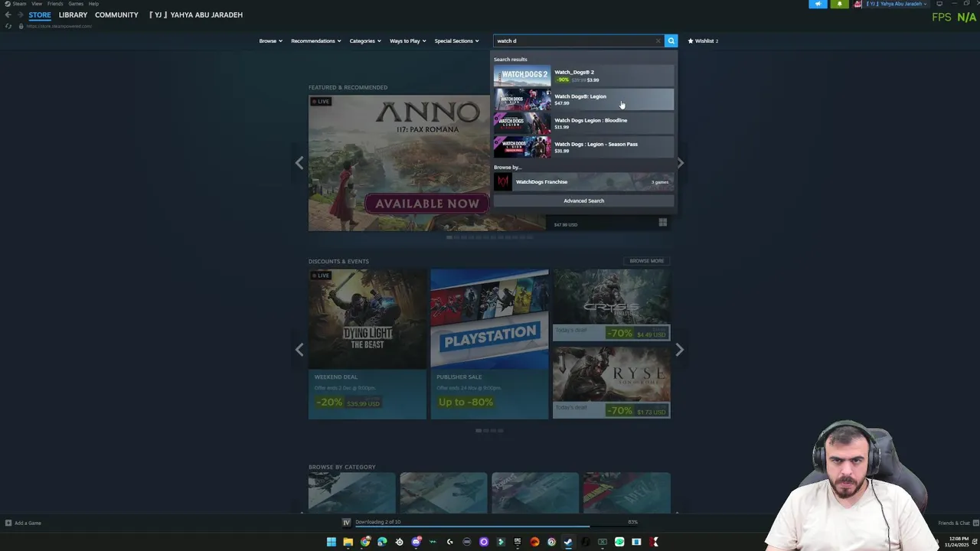
Task: Open the YAHYA ABU JARADEH profile tab
Action: (x=196, y=15)
